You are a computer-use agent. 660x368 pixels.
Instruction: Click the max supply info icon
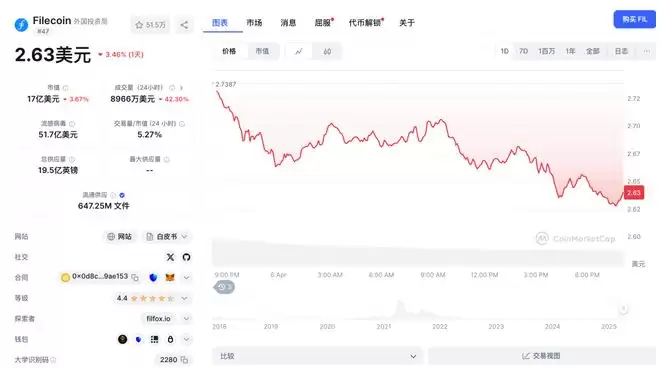[167, 160]
